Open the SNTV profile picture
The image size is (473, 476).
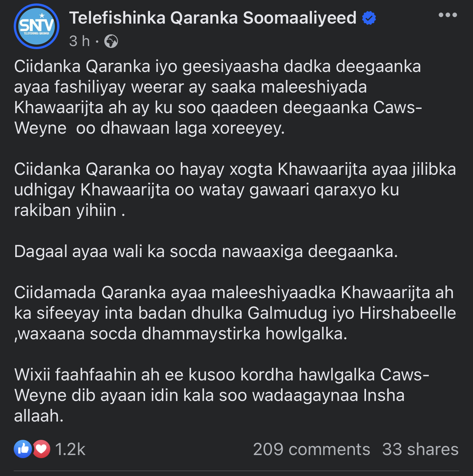(37, 26)
